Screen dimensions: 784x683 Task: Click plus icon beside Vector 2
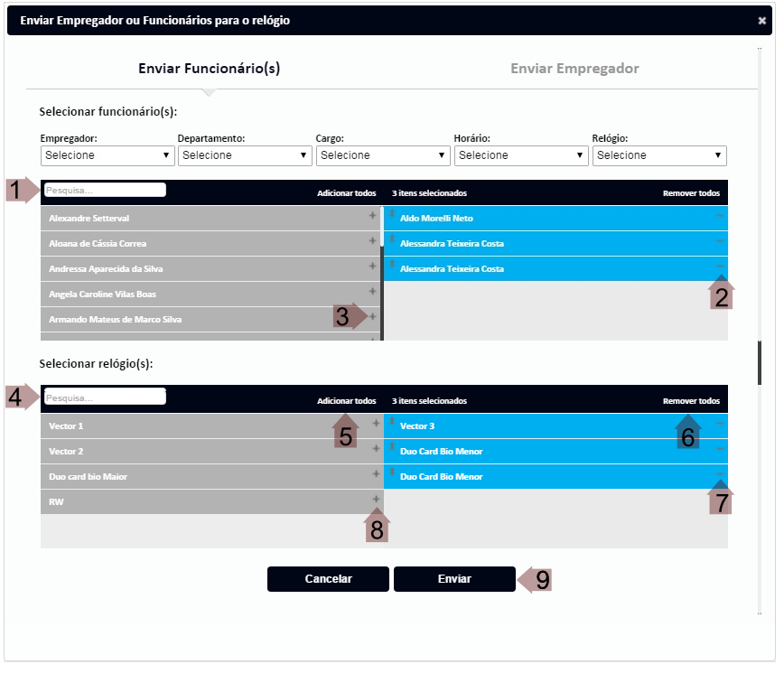376,448
